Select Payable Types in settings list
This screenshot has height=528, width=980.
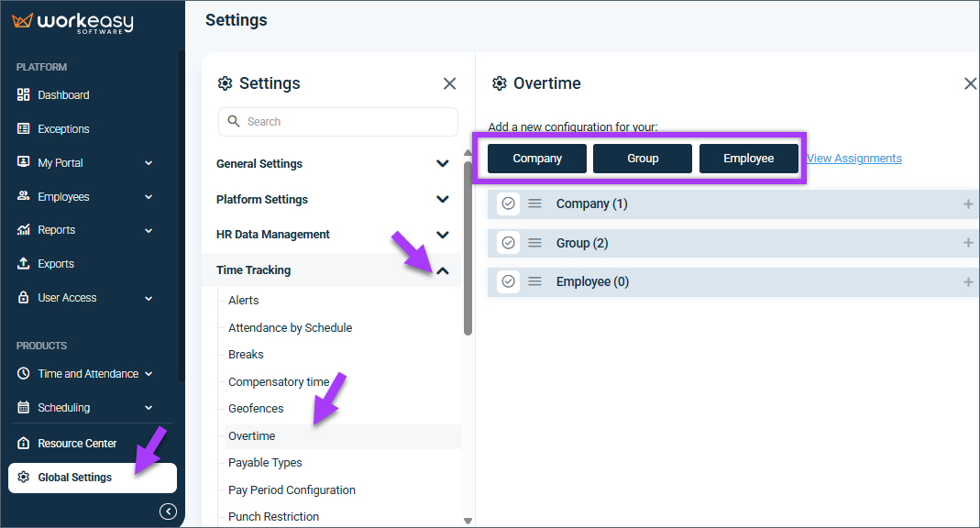(x=265, y=462)
